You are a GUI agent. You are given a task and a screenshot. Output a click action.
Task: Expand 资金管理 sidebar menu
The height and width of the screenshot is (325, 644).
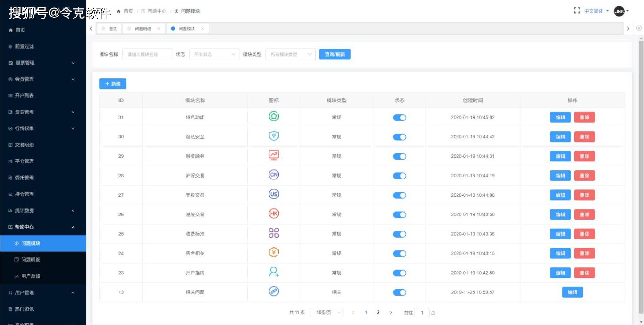[x=43, y=112]
